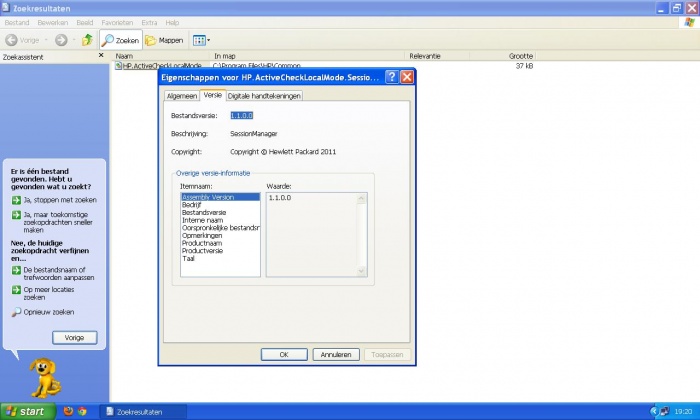The width and height of the screenshot is (700, 420).
Task: Click 'Ja, stoppen met zoeken' link
Action: [x=54, y=200]
